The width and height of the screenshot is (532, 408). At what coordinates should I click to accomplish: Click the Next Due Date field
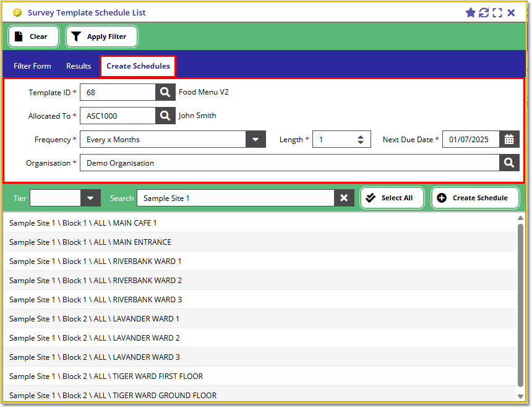click(x=471, y=139)
